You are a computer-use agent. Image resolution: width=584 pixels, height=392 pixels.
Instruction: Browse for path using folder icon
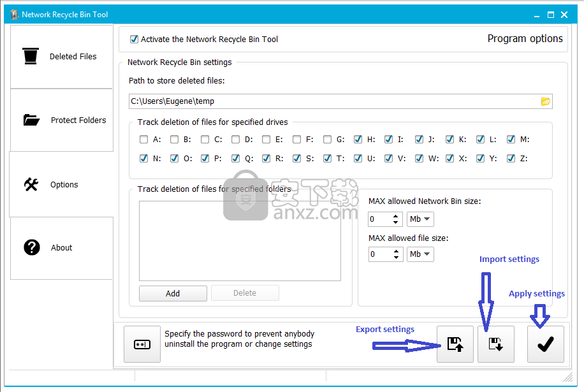click(x=546, y=101)
